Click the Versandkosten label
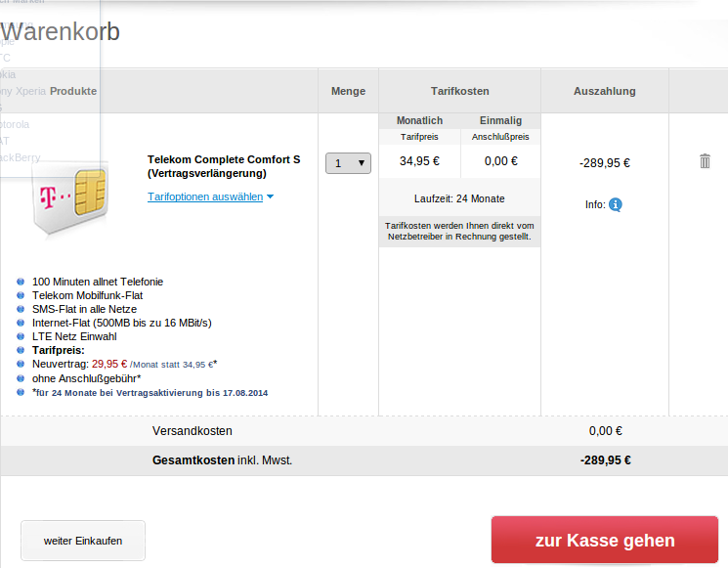This screenshot has width=728, height=568. click(193, 431)
